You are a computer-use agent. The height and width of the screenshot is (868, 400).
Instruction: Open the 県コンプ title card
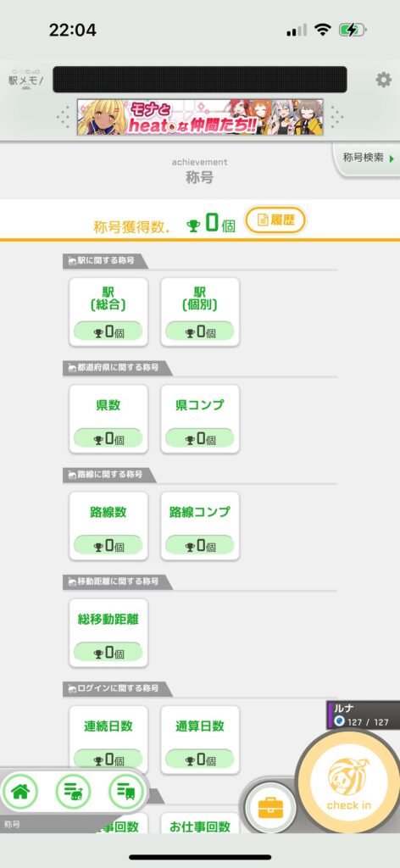pos(200,419)
